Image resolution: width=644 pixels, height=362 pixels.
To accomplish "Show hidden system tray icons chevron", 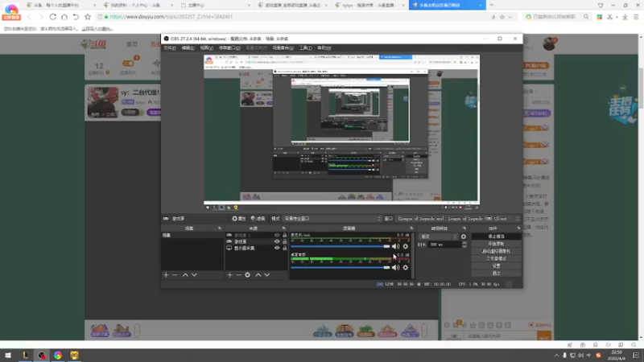I will coord(556,355).
